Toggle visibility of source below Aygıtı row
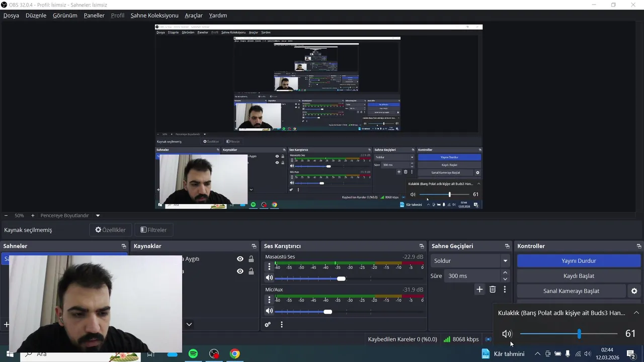644x362 pixels. (240, 271)
